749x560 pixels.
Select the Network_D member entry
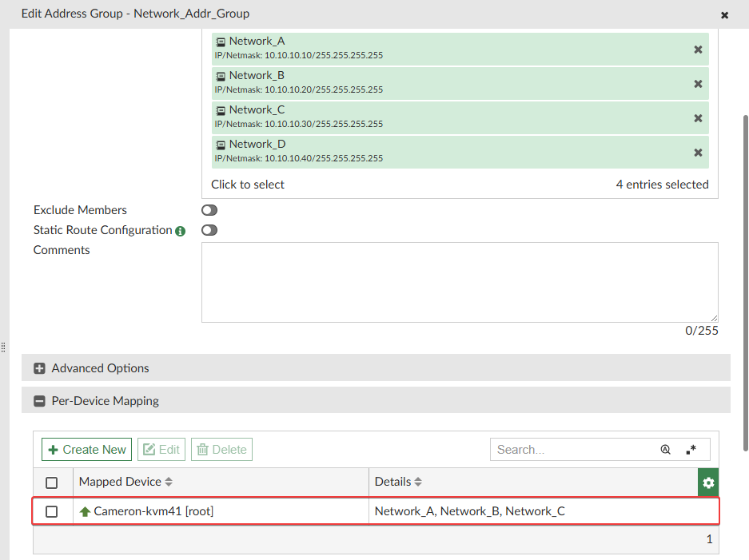point(460,153)
